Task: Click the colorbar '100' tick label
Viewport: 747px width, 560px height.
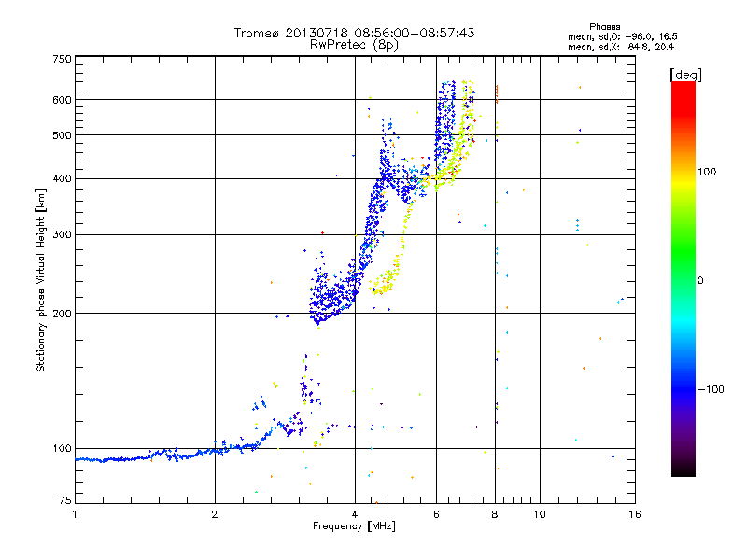Action: tap(707, 172)
